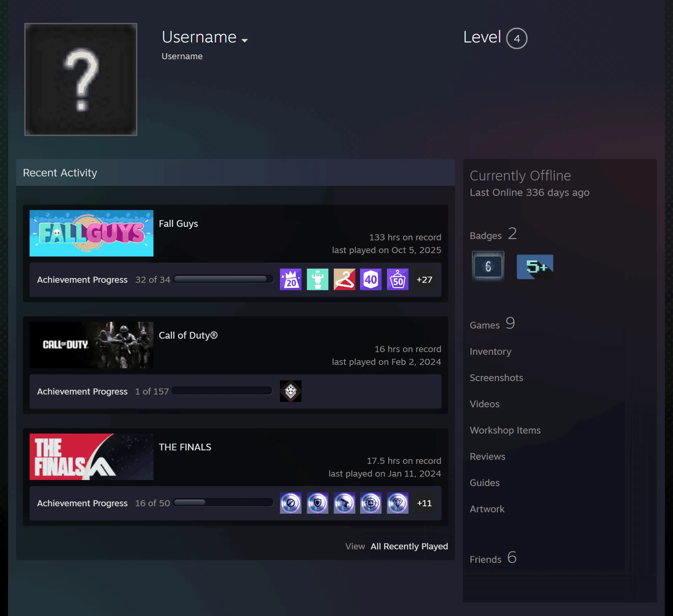Click the crown 20 achievement icon in Fall Guys
This screenshot has height=616, width=673.
click(291, 279)
